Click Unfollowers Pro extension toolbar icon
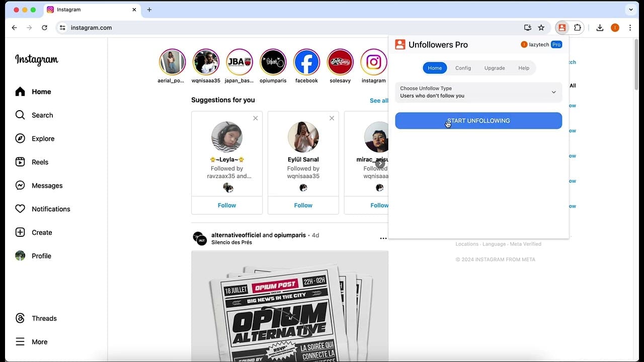 click(562, 28)
